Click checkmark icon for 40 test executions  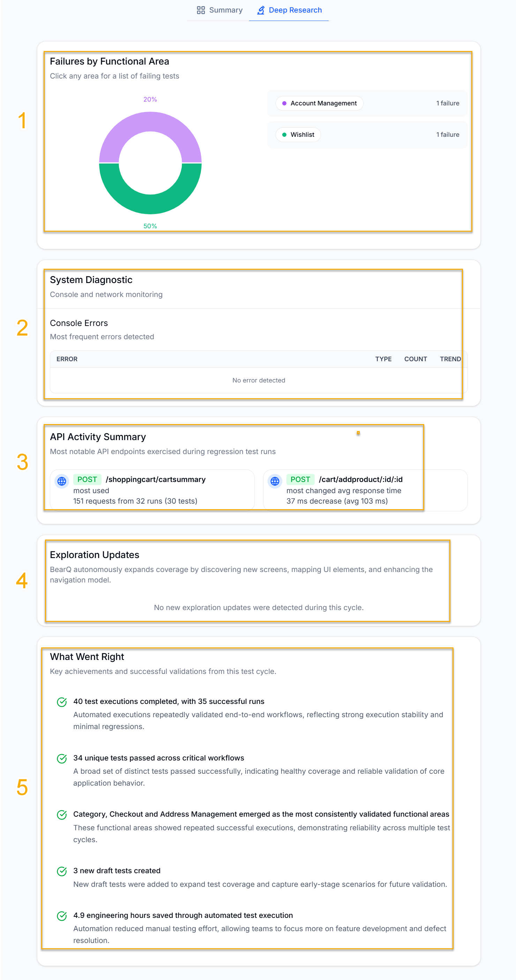click(x=62, y=702)
